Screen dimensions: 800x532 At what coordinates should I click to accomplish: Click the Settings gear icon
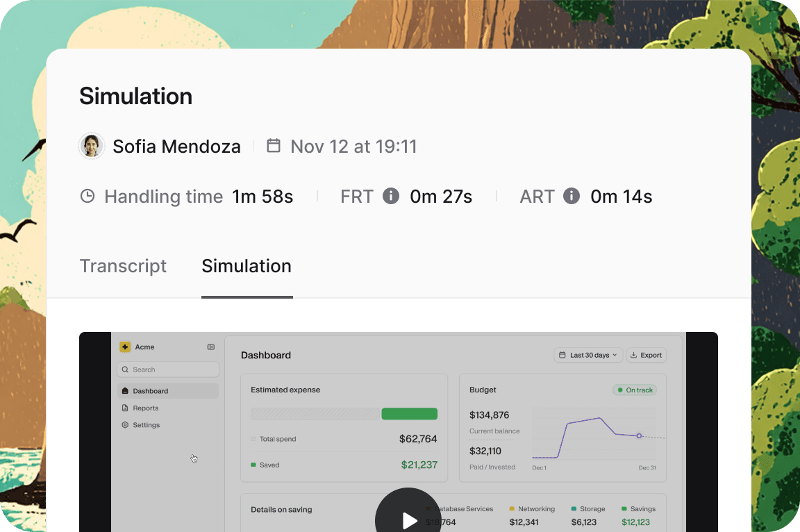click(125, 425)
